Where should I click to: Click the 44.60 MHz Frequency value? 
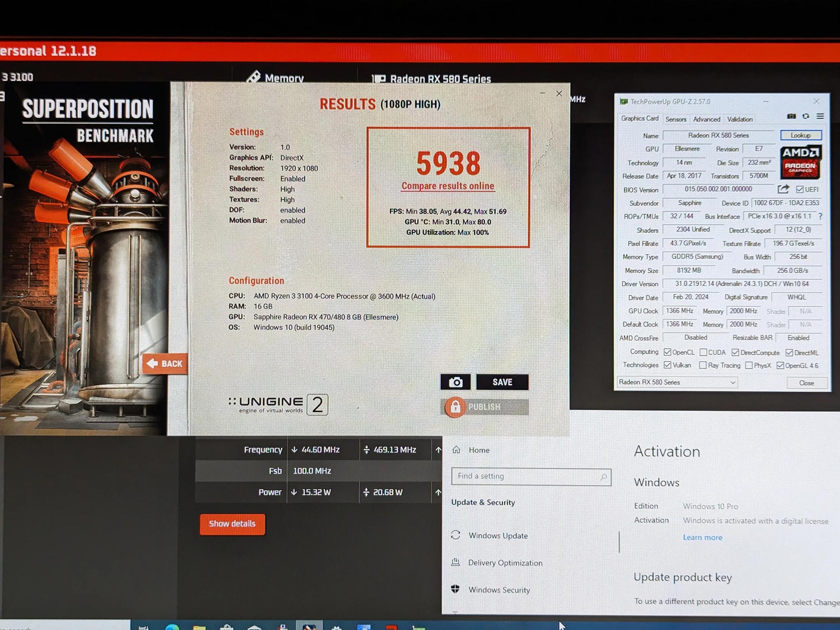click(320, 450)
